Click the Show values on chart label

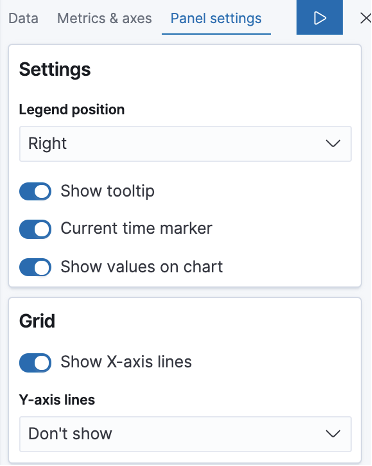[142, 267]
